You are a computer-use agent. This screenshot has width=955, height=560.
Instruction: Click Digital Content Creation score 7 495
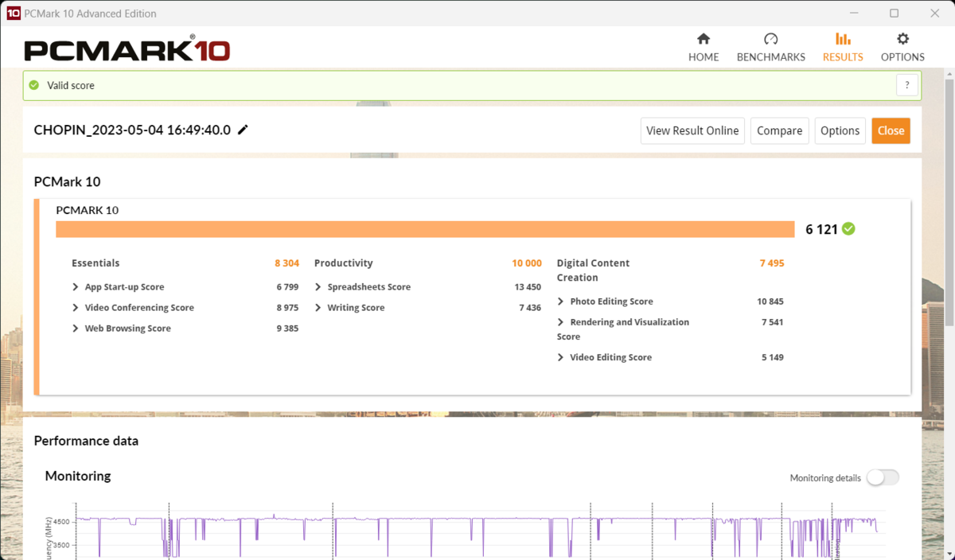(x=772, y=263)
